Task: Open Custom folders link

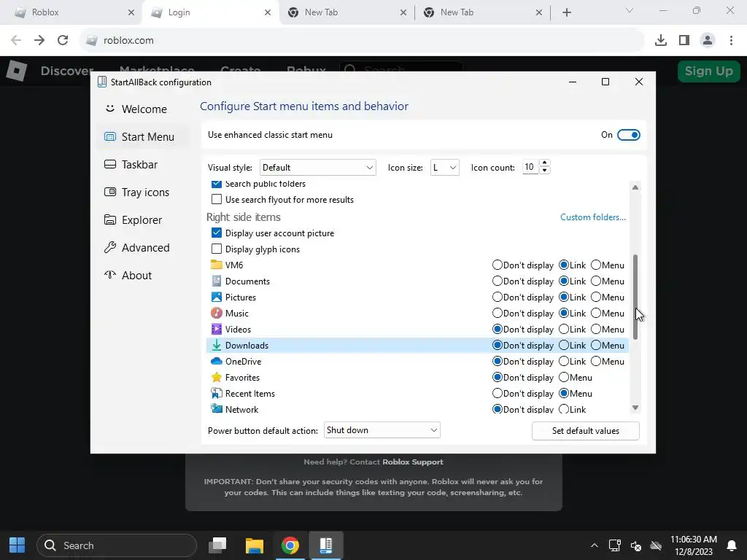Action: [592, 217]
